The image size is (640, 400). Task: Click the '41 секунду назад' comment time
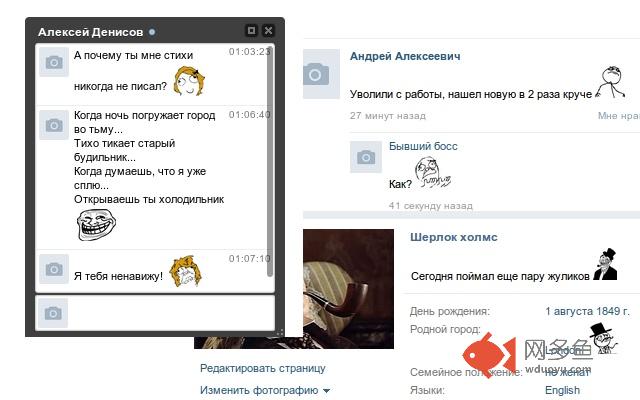click(x=431, y=206)
